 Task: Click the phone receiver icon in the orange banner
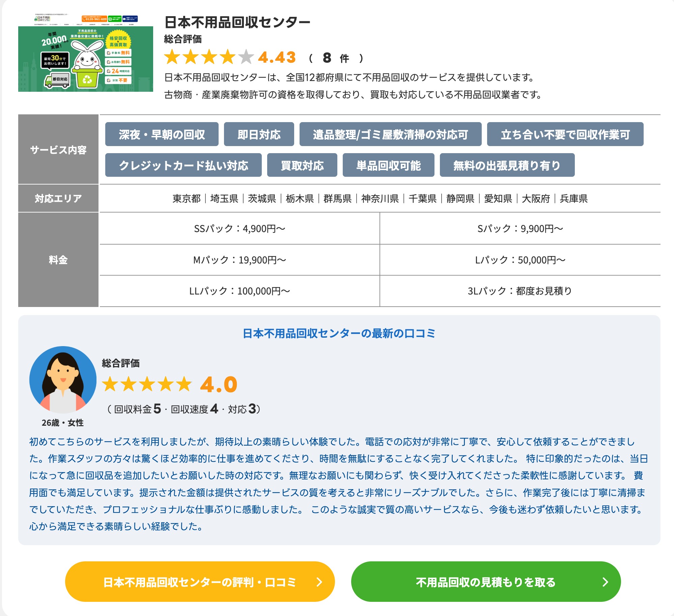click(83, 19)
